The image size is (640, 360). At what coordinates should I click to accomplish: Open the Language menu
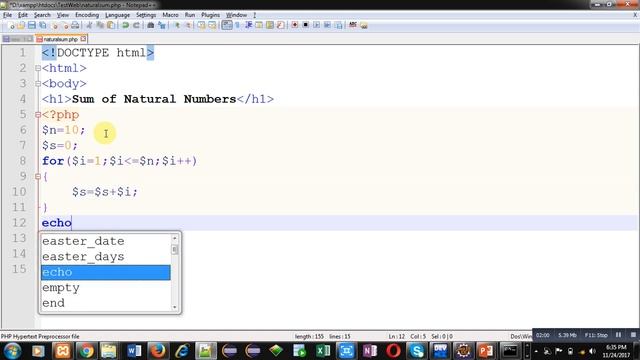[x=118, y=15]
